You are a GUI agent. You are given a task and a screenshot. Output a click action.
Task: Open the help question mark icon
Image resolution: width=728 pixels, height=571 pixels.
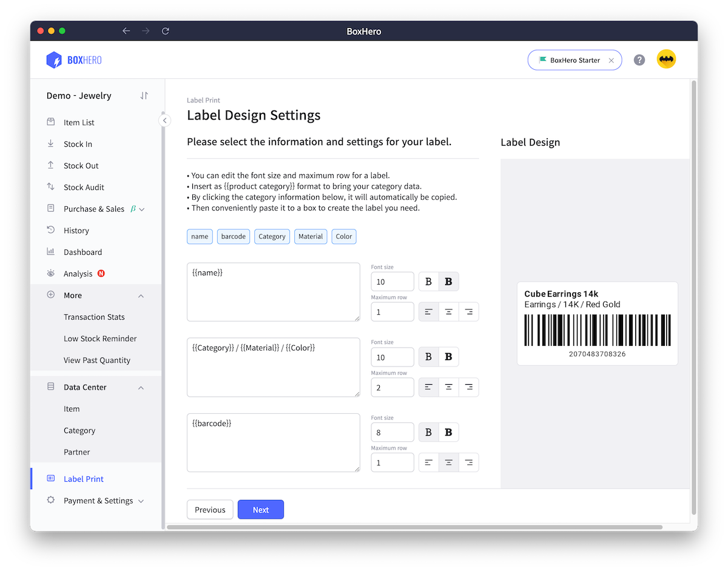pos(639,60)
